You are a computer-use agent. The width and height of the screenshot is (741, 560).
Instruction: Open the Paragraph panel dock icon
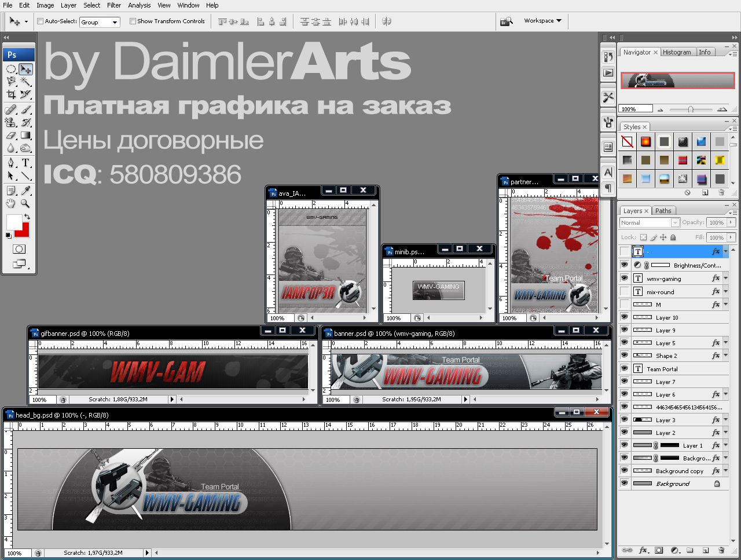coord(608,188)
